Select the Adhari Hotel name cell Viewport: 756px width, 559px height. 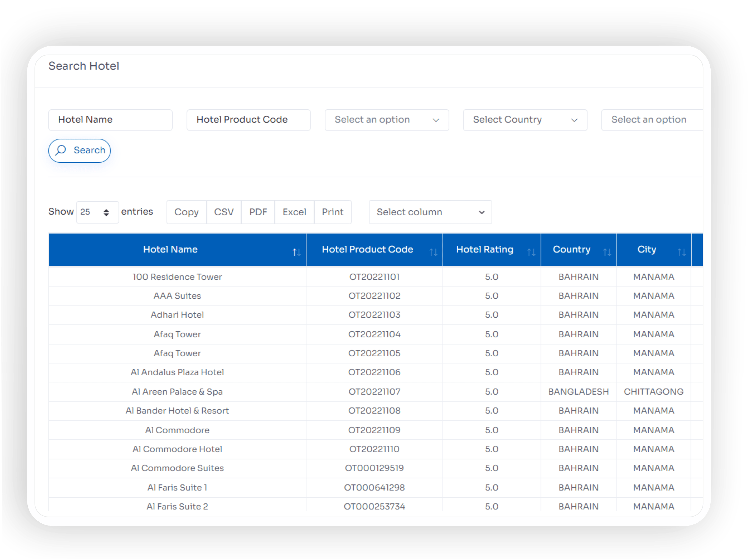(177, 315)
